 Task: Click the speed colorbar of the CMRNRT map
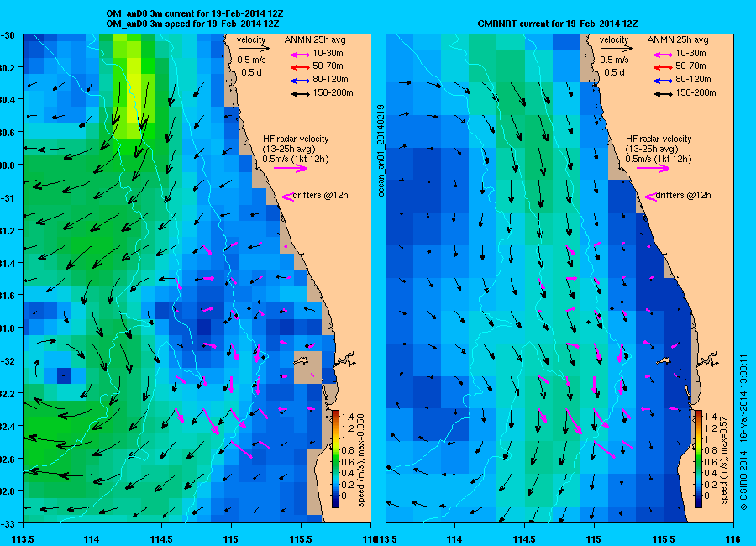pyautogui.click(x=698, y=459)
